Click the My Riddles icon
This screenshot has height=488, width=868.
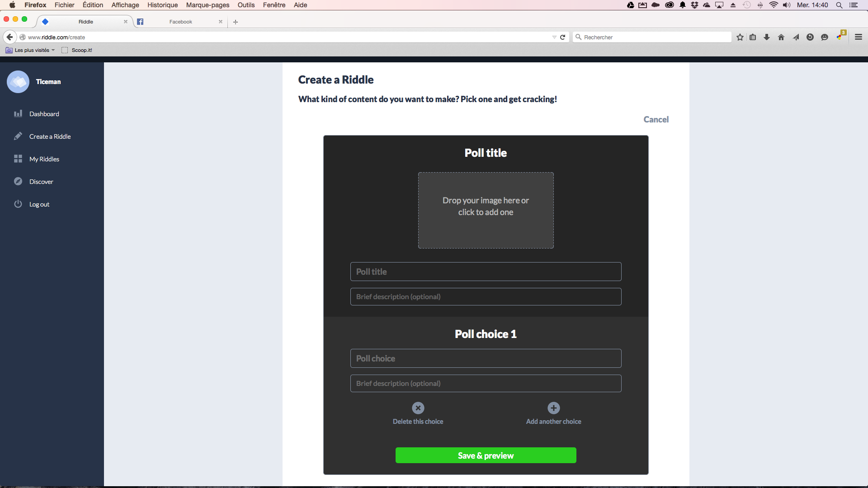click(x=17, y=159)
